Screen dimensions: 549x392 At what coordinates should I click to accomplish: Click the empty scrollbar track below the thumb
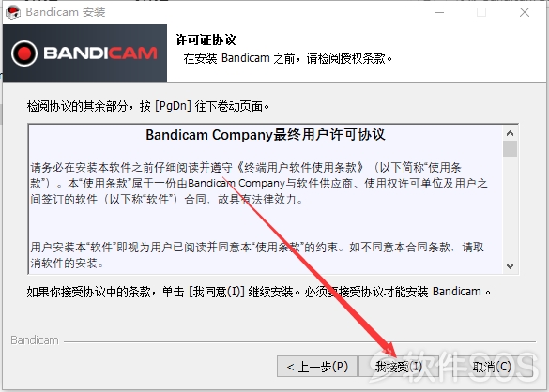[x=510, y=208]
